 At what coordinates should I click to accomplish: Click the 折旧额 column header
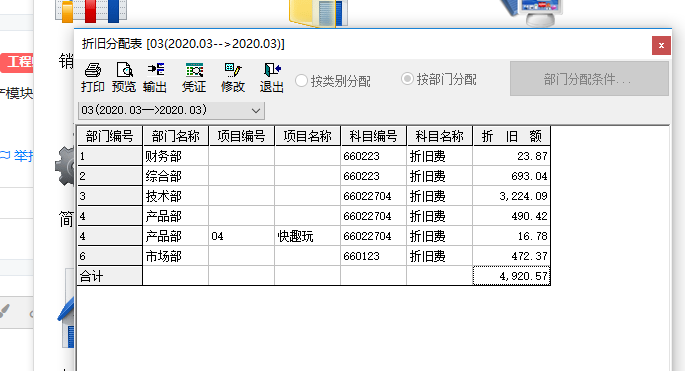click(x=512, y=136)
